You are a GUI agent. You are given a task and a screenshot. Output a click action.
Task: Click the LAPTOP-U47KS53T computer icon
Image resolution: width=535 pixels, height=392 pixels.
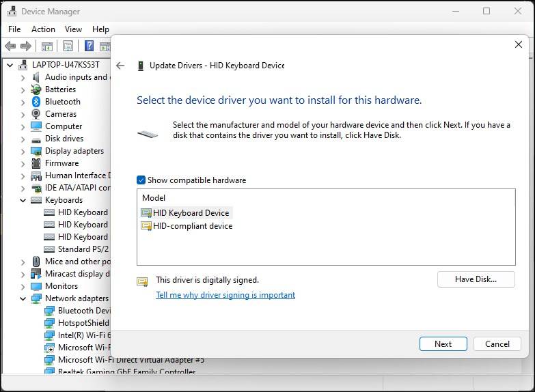pos(23,65)
